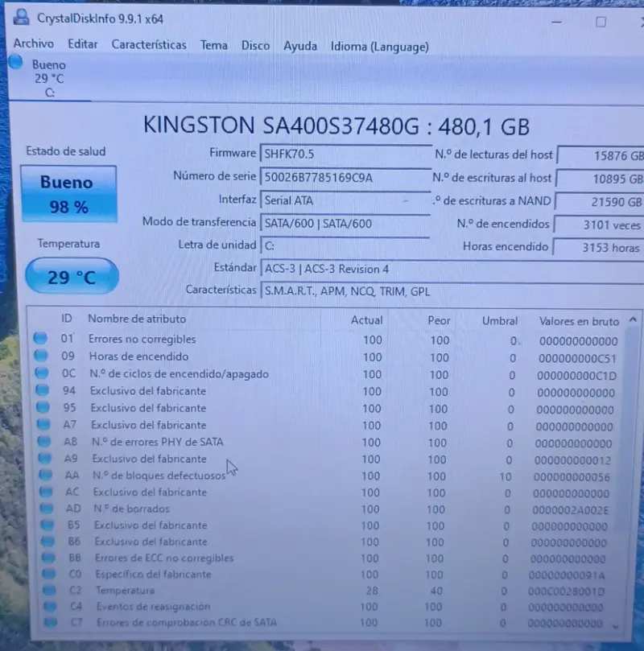Image resolution: width=644 pixels, height=651 pixels.
Task: Click status dot of attribute 94 row
Action: coord(43,389)
